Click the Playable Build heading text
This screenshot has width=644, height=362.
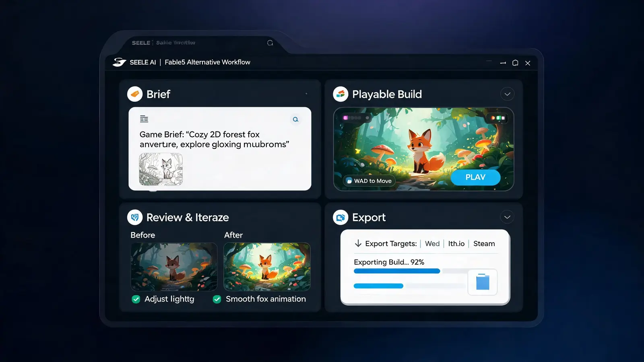(387, 94)
